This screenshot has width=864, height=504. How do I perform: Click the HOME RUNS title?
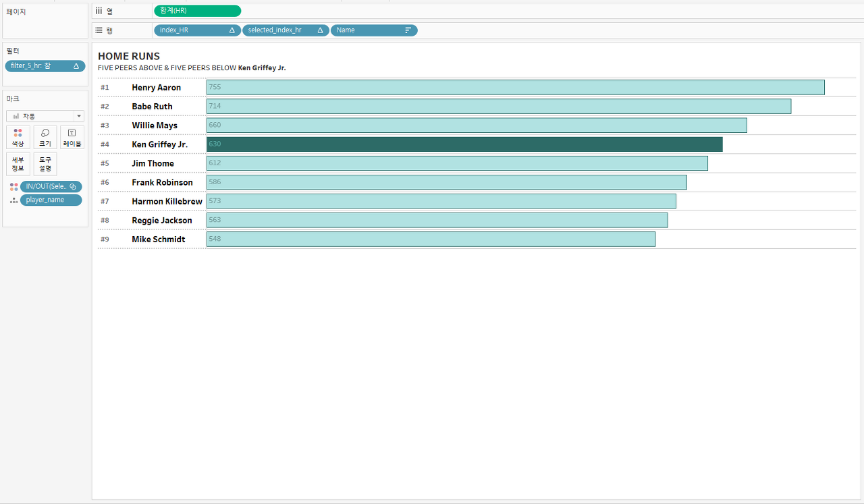pyautogui.click(x=129, y=57)
